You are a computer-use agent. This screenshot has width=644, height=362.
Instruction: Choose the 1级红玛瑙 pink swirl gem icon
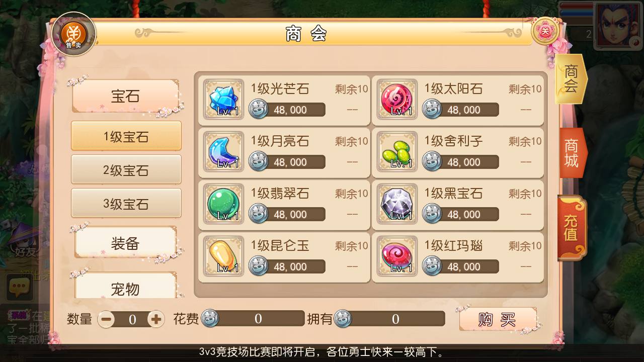point(397,256)
